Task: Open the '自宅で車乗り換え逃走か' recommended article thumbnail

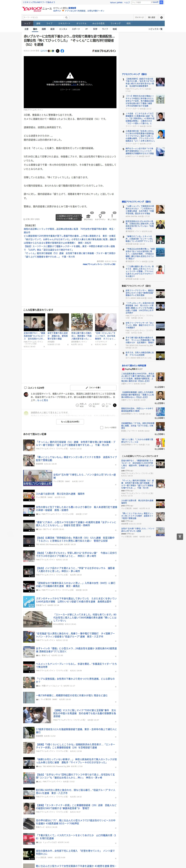Action: [x=58, y=322]
